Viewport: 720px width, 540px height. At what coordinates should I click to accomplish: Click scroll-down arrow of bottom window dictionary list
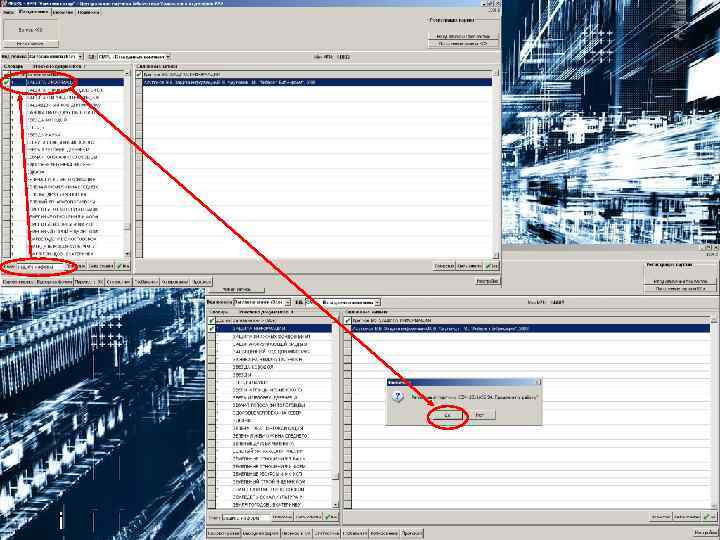point(335,505)
